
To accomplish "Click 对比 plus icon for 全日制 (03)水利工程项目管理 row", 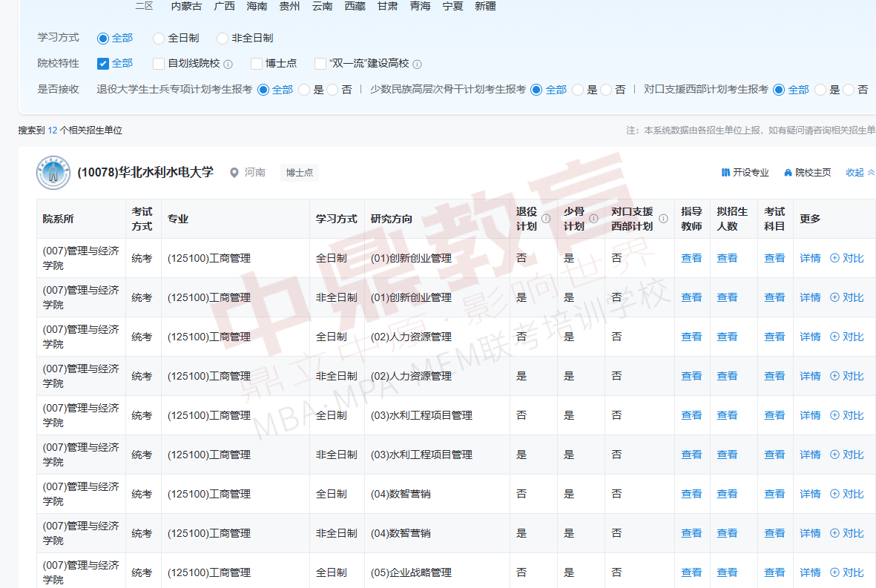I will (834, 415).
